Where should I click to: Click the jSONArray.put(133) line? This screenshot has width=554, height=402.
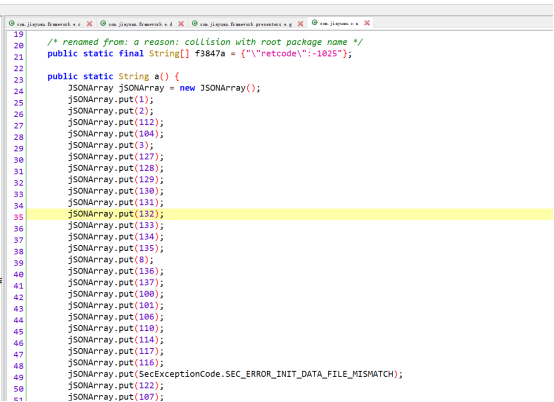pyautogui.click(x=116, y=225)
